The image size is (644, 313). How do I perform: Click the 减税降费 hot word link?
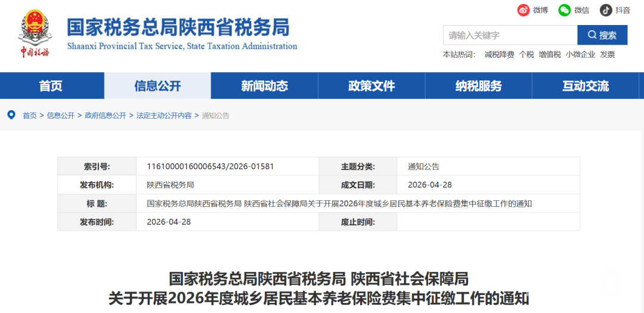[499, 54]
